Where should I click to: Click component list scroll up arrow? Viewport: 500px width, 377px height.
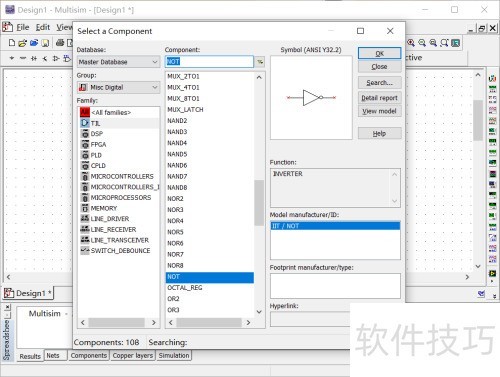(x=259, y=77)
